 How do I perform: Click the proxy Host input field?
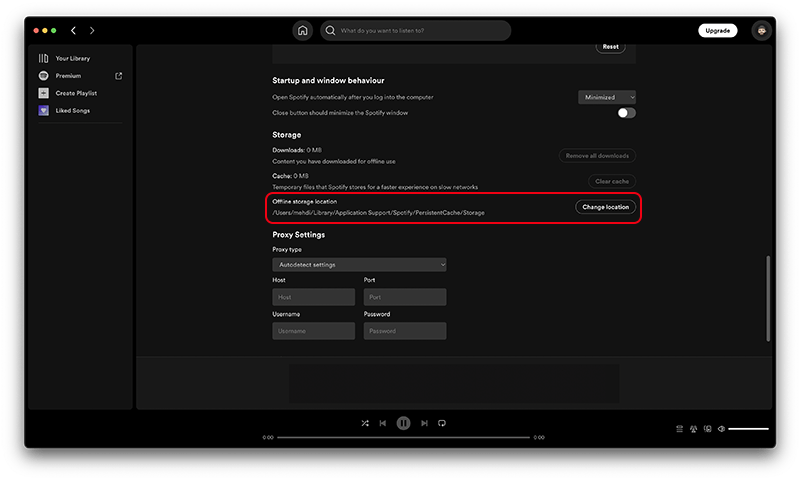314,297
